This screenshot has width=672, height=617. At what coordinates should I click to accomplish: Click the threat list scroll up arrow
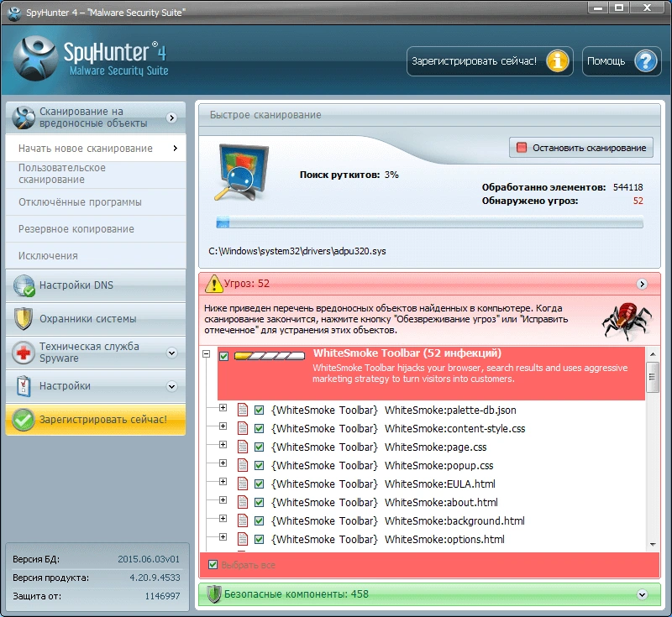653,354
